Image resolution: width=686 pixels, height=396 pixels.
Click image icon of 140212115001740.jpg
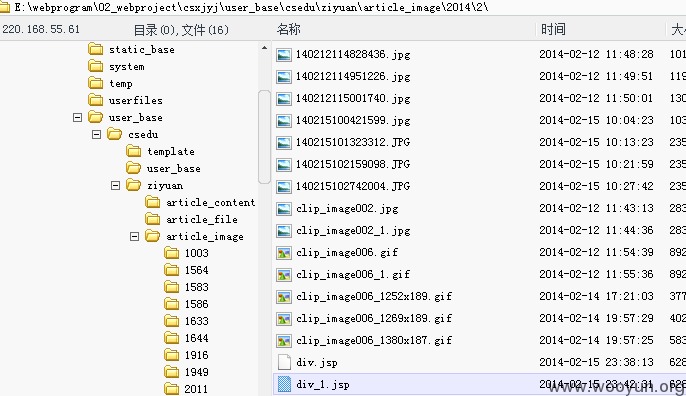pos(284,99)
